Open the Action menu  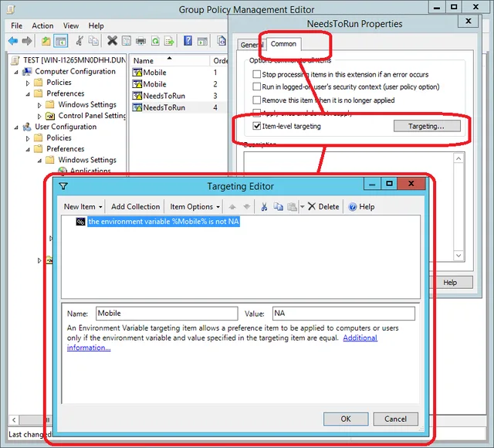(42, 25)
